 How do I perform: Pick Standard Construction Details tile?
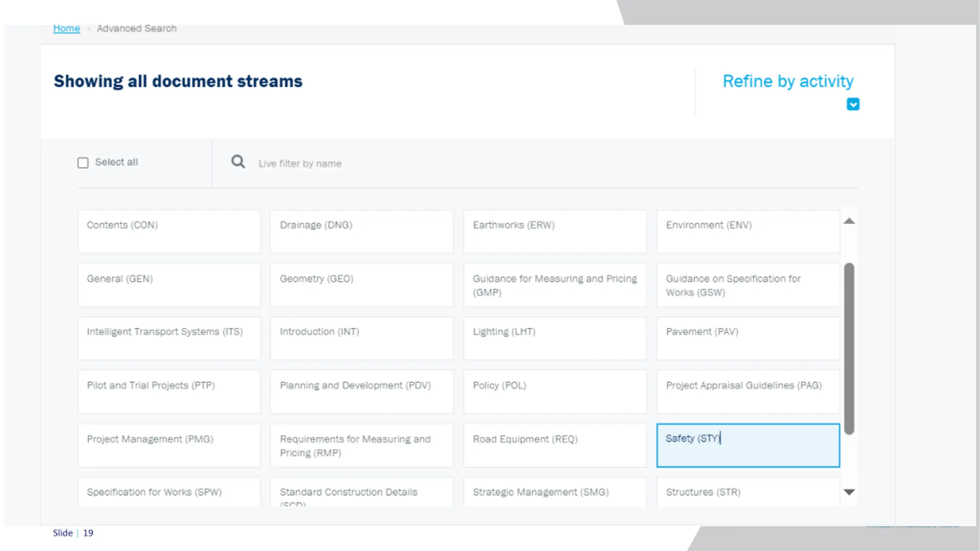coord(362,492)
